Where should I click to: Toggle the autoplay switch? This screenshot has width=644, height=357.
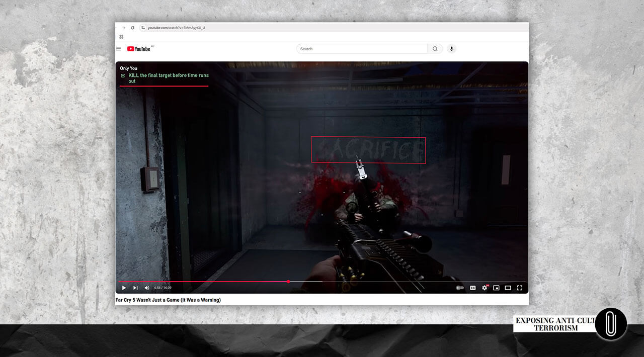tap(460, 288)
